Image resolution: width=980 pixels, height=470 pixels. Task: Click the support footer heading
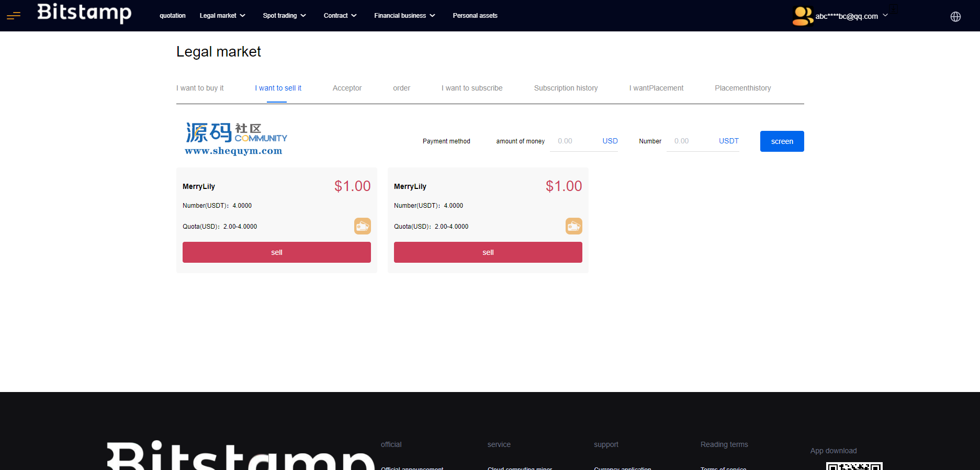606,444
